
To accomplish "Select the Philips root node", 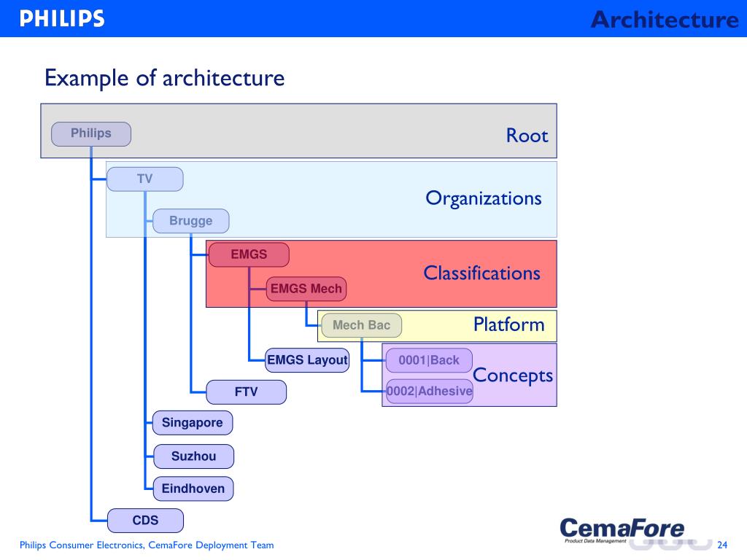I will coord(91,134).
